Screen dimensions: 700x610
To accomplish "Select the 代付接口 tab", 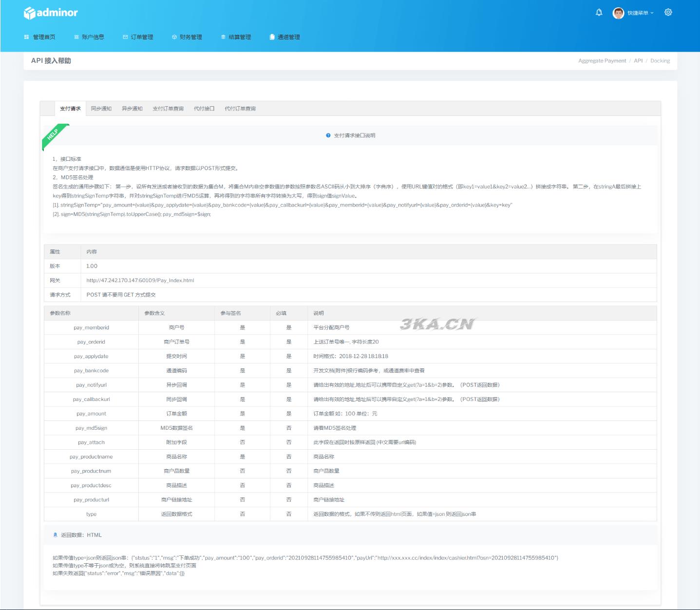I will [x=204, y=109].
